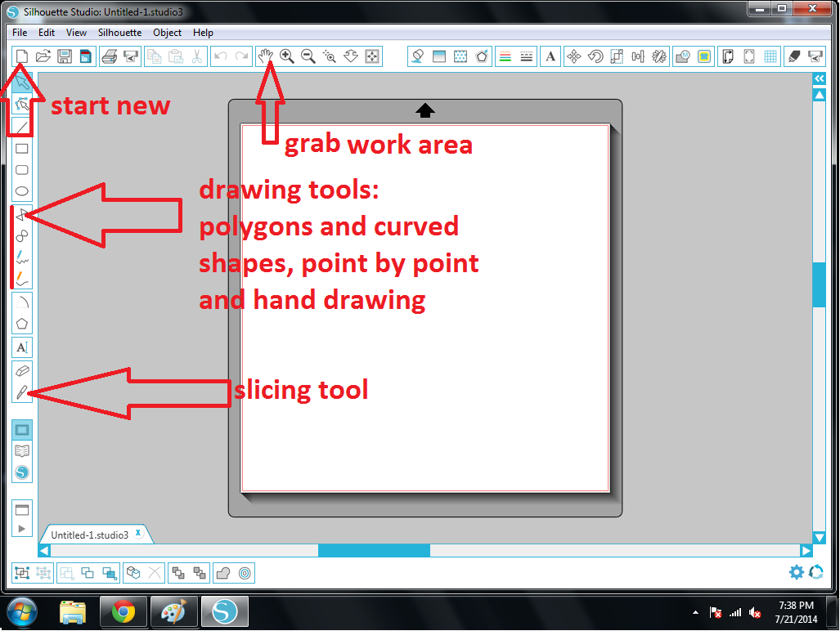
Task: Open Paint from the taskbar
Action: pos(173,611)
